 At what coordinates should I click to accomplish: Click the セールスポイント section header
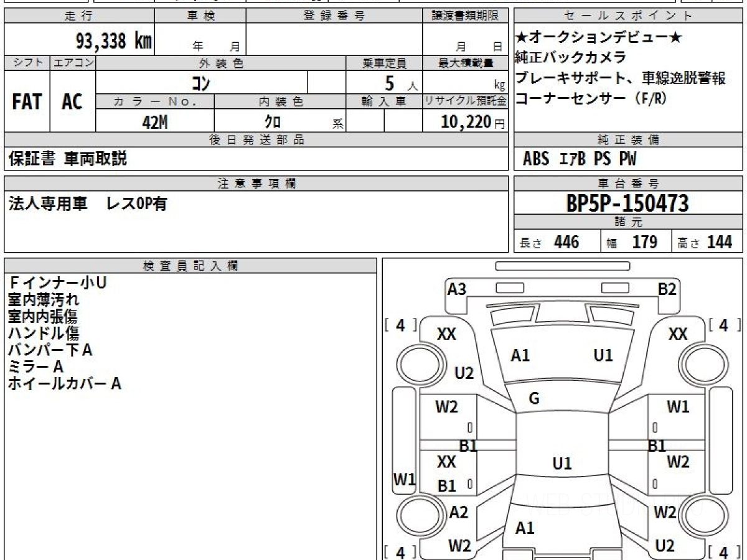coord(629,16)
